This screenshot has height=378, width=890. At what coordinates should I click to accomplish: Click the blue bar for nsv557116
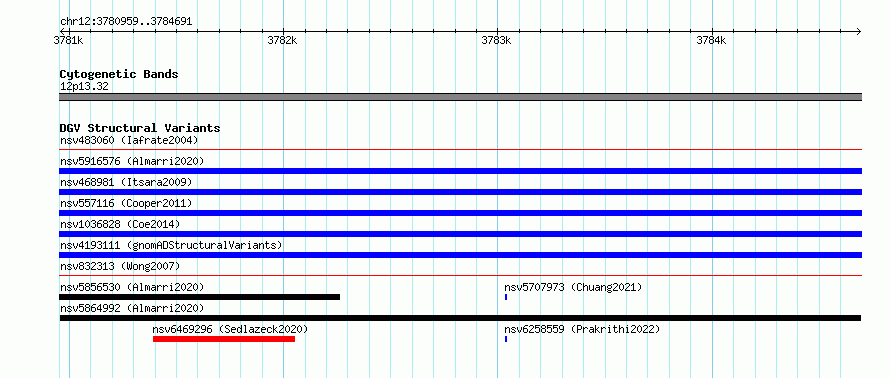[x=460, y=213]
